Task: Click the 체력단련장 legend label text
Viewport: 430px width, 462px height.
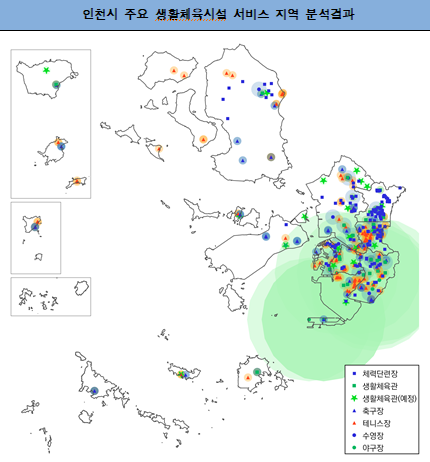Action: [x=380, y=374]
